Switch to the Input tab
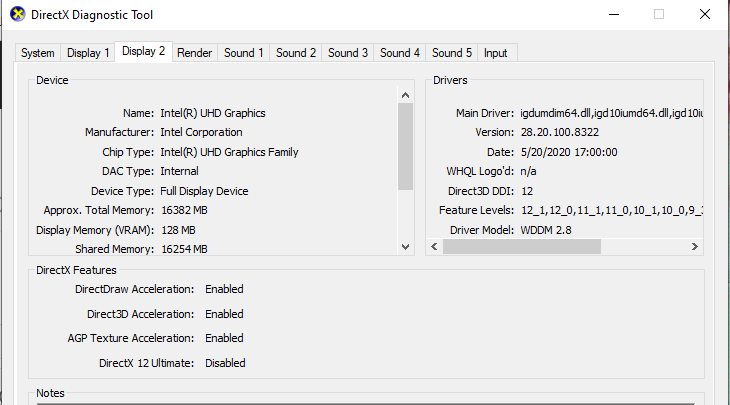Viewport: 730px width, 405px height. click(495, 53)
